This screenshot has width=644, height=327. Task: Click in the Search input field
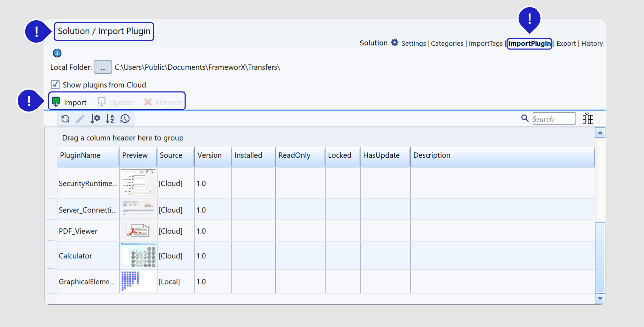554,119
